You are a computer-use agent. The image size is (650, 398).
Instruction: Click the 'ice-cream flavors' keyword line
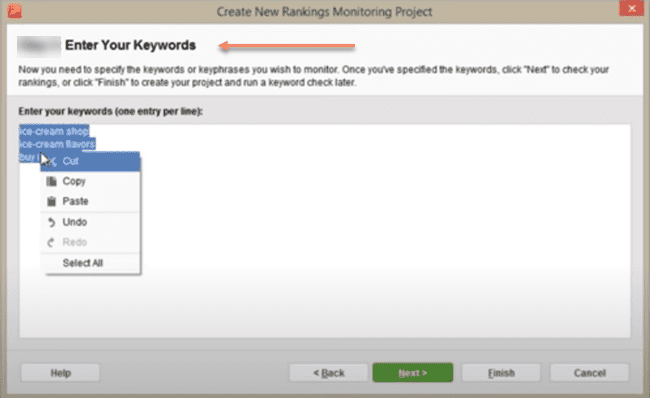[x=58, y=144]
